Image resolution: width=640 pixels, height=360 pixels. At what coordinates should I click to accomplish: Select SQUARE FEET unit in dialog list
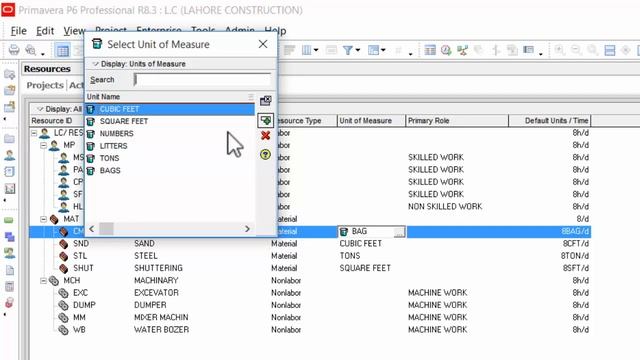pyautogui.click(x=170, y=121)
